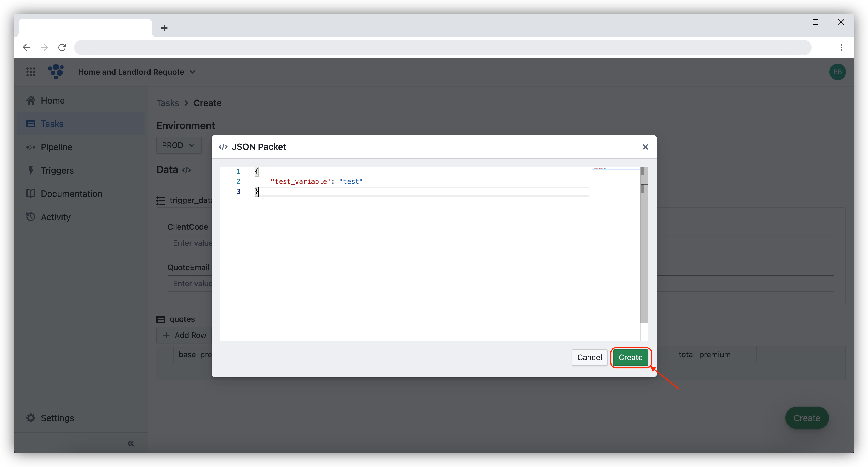Click the Triggers lightning bolt icon

[x=31, y=170]
